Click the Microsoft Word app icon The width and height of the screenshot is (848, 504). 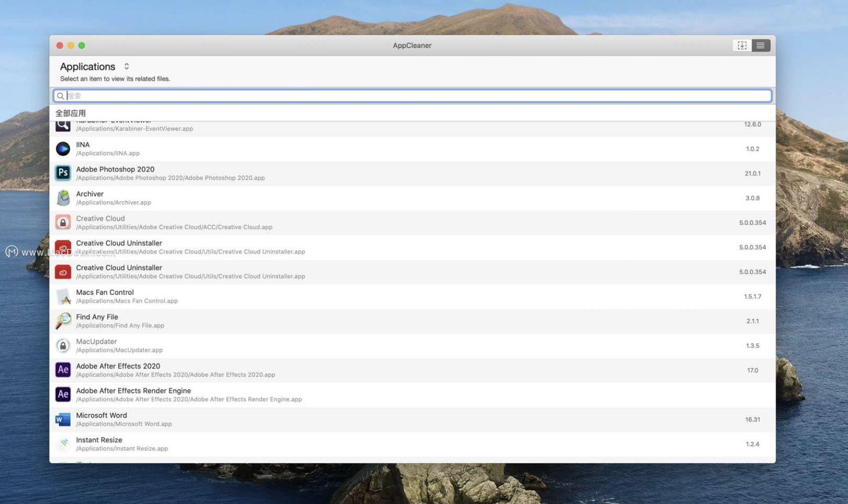[x=63, y=419]
